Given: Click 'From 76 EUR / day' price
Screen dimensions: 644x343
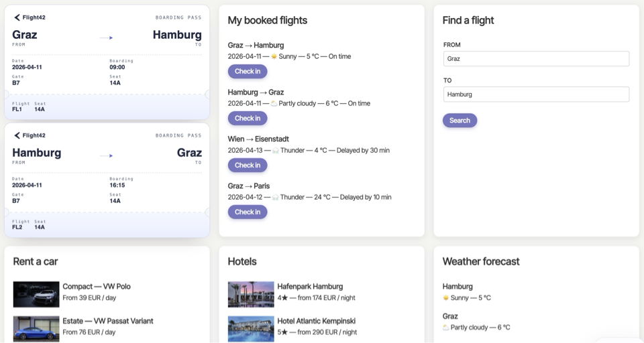Looking at the screenshot, I should point(89,332).
